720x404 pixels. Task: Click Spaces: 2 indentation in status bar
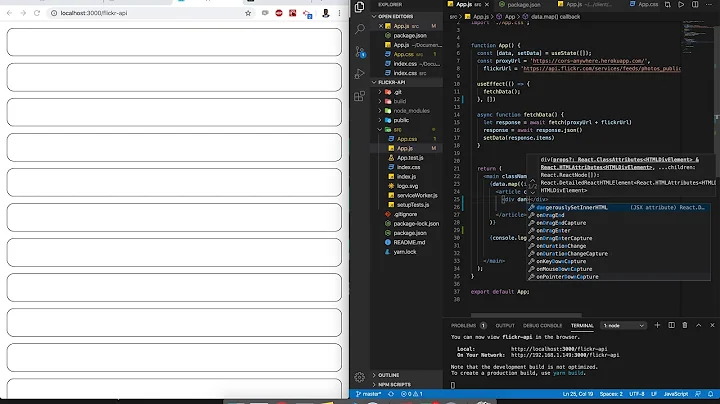click(611, 394)
